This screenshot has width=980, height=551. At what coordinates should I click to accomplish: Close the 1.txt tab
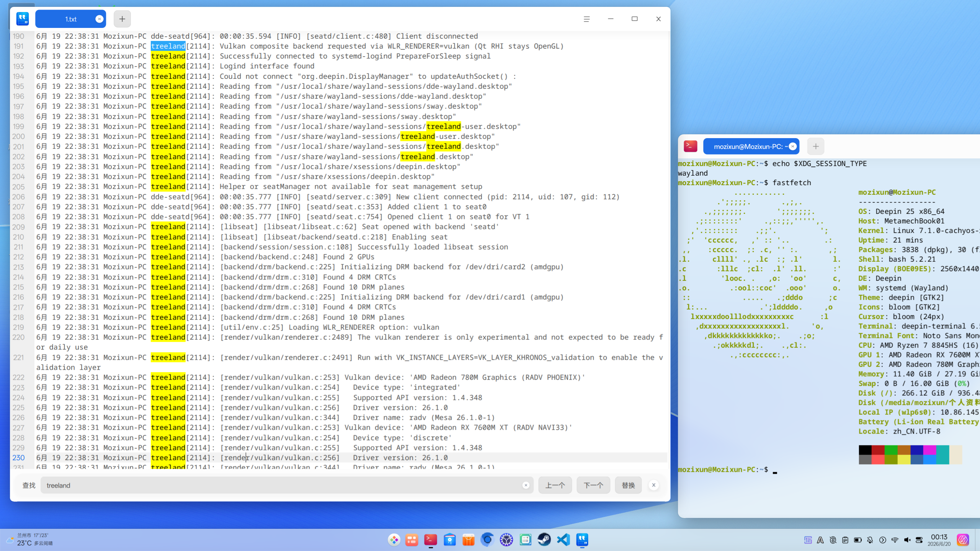(x=99, y=19)
